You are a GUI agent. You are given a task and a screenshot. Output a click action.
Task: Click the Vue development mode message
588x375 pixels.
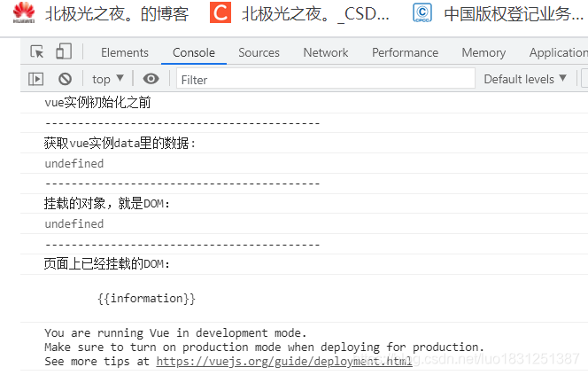pyautogui.click(x=264, y=347)
